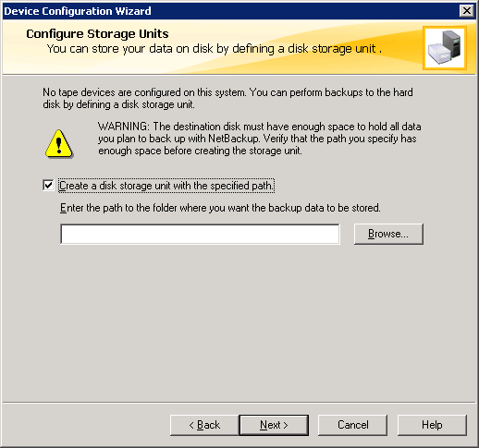
Task: Click the 'No tape devices are configured' text
Action: click(x=227, y=98)
